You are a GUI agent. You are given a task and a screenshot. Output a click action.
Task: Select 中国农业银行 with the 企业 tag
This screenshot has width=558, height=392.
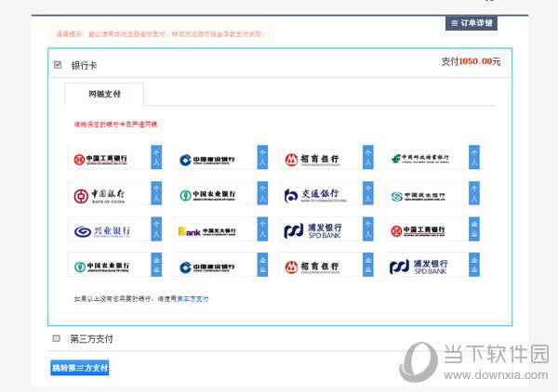pos(114,265)
